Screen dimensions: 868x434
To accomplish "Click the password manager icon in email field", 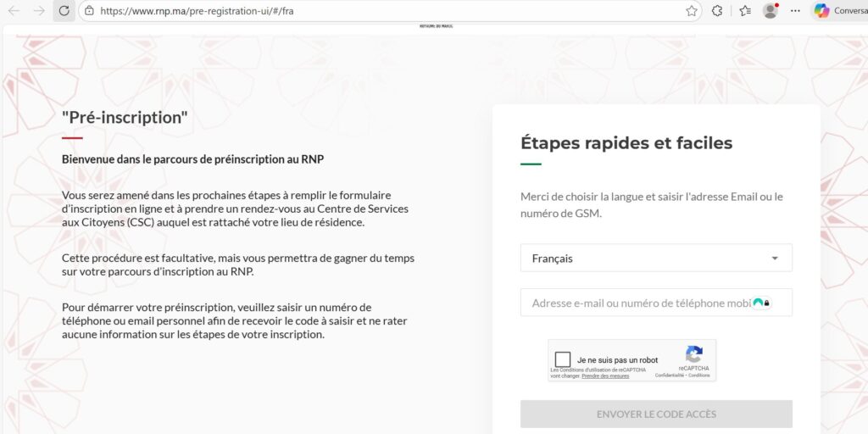I will coord(761,303).
